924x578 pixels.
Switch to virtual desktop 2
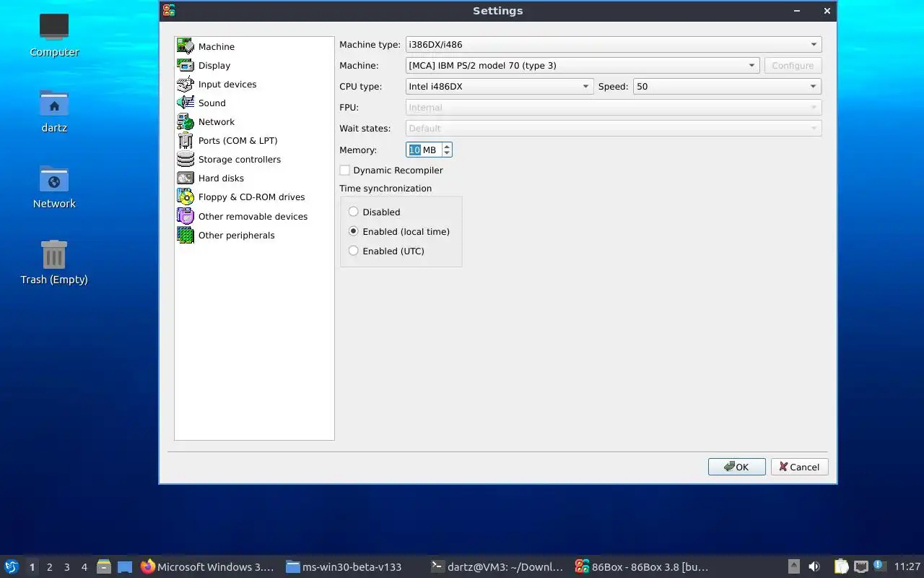pos(49,567)
